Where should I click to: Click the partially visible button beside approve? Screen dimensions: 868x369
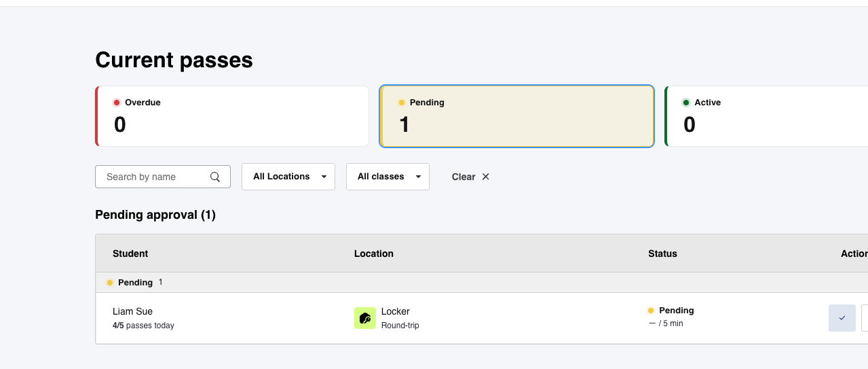click(865, 318)
